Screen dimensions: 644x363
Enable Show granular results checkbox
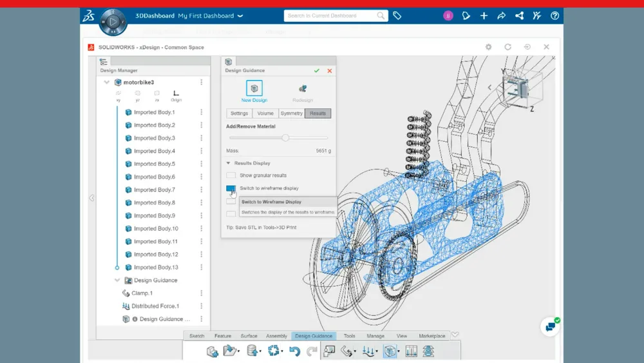coord(231,175)
